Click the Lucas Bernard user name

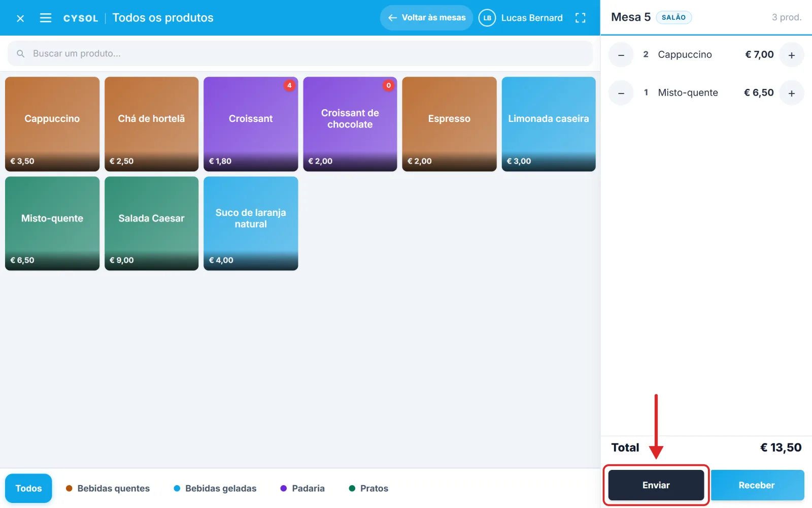click(x=532, y=18)
